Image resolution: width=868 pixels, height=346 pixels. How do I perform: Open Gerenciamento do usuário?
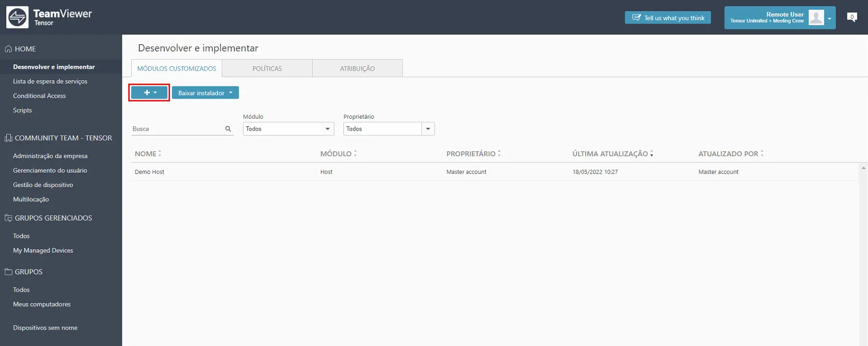coord(50,170)
